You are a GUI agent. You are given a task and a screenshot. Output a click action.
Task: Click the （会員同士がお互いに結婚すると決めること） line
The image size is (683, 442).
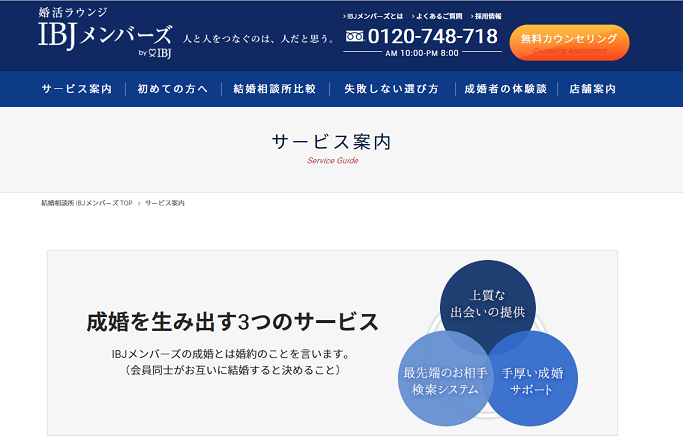[233, 370]
